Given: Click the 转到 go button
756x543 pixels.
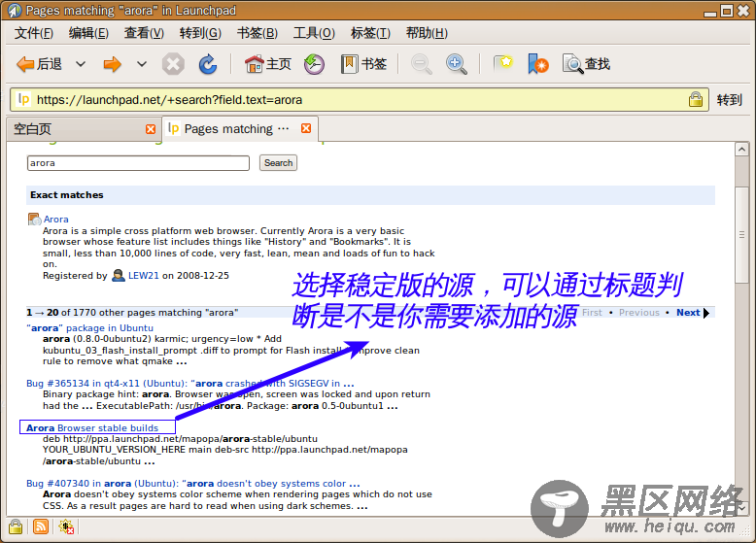Looking at the screenshot, I should point(729,100).
